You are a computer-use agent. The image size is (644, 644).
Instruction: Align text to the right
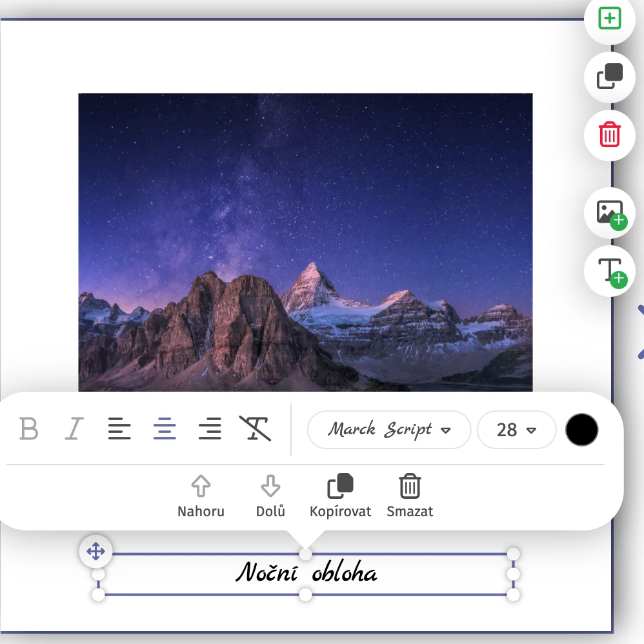click(210, 428)
